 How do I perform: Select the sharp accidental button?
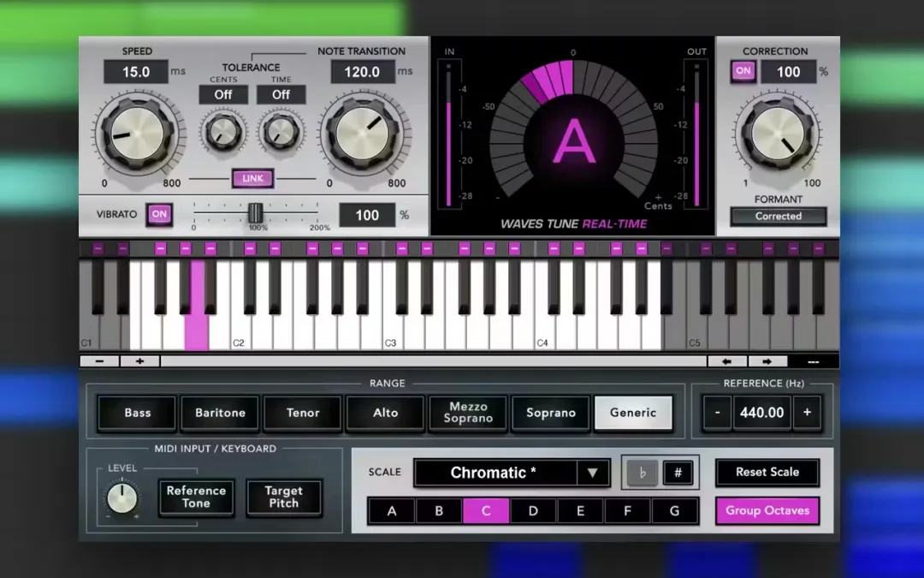click(678, 473)
